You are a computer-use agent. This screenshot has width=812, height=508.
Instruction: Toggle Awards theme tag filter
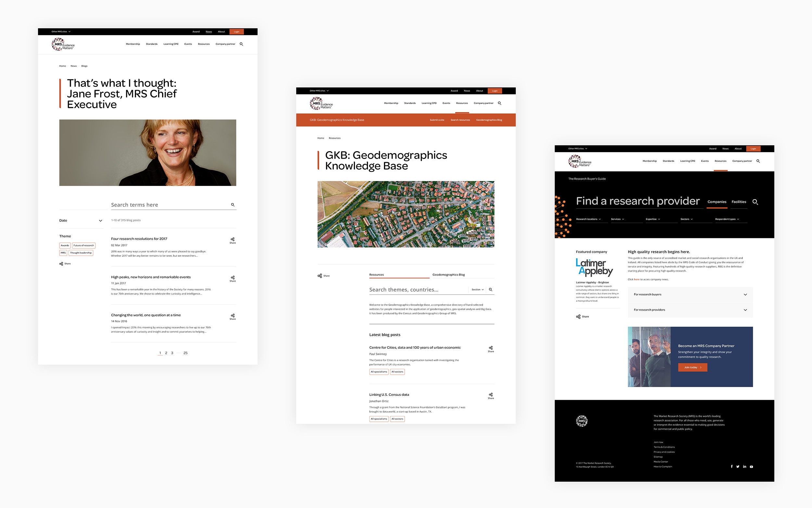65,246
